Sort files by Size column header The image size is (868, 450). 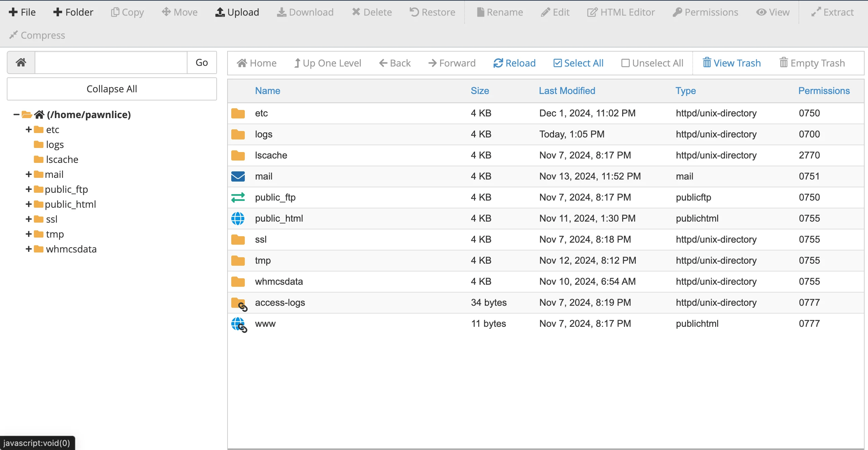click(x=480, y=91)
